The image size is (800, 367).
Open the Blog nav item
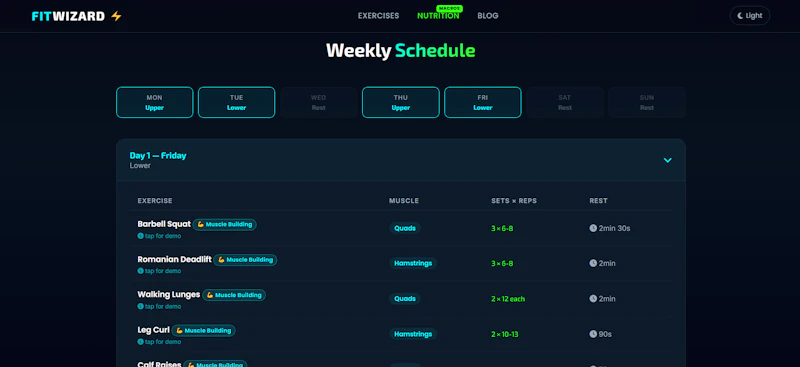488,16
